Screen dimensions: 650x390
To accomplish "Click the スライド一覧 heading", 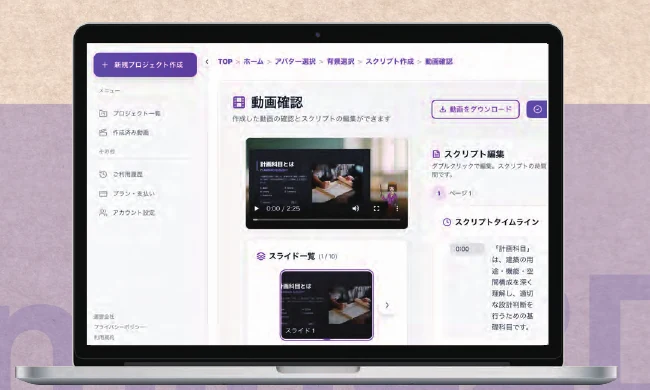I will click(292, 256).
